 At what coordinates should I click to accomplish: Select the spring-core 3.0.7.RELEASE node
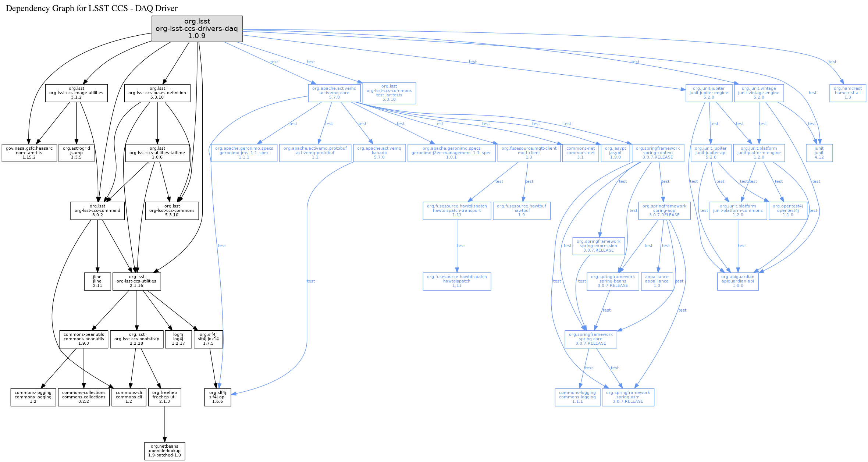click(591, 339)
